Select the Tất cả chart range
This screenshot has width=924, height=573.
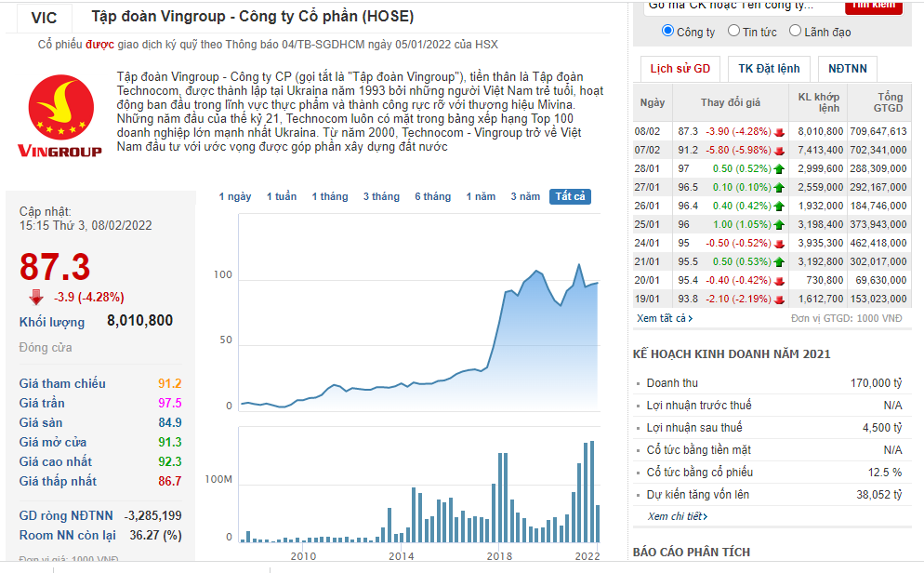(x=570, y=196)
